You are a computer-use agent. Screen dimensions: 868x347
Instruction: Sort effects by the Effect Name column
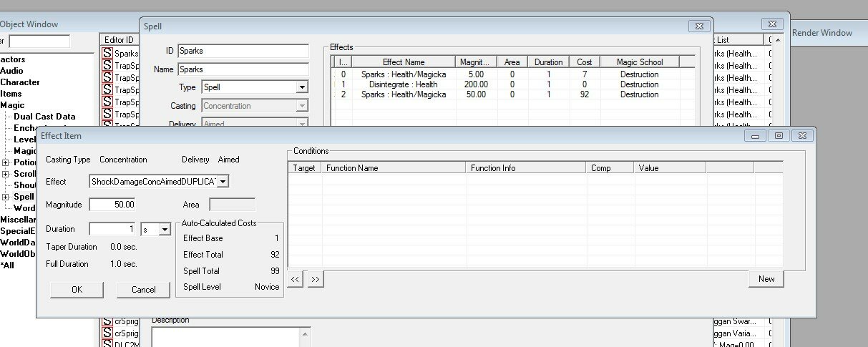point(404,62)
